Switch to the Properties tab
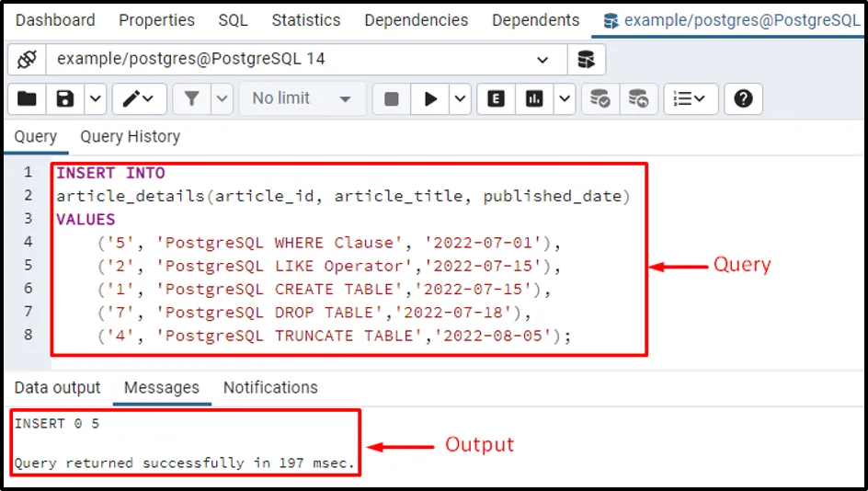868x491 pixels. tap(156, 20)
